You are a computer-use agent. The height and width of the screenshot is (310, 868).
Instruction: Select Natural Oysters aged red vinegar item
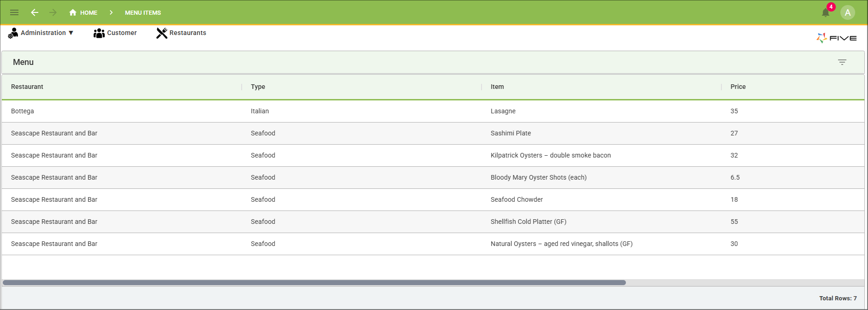point(562,244)
